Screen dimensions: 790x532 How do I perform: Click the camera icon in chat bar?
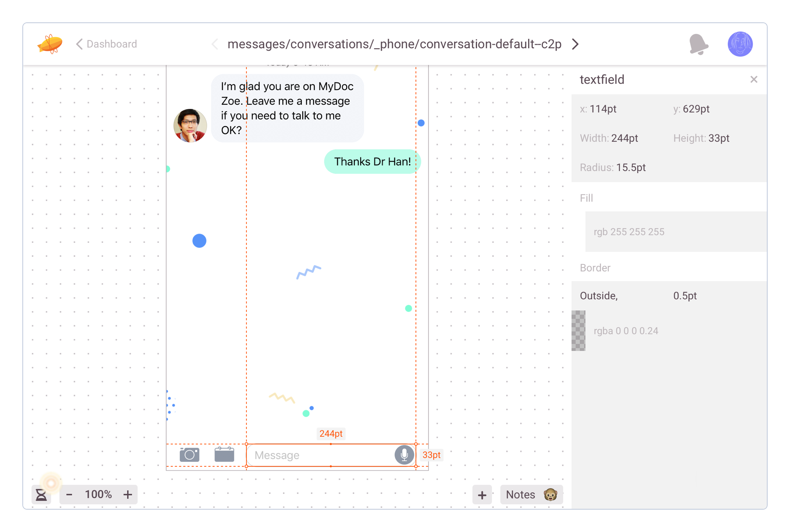[x=189, y=455]
